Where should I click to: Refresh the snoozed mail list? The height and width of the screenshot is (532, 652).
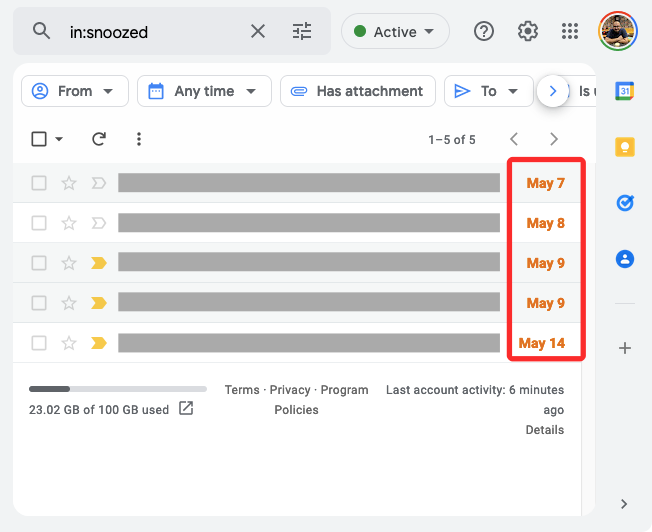point(99,139)
